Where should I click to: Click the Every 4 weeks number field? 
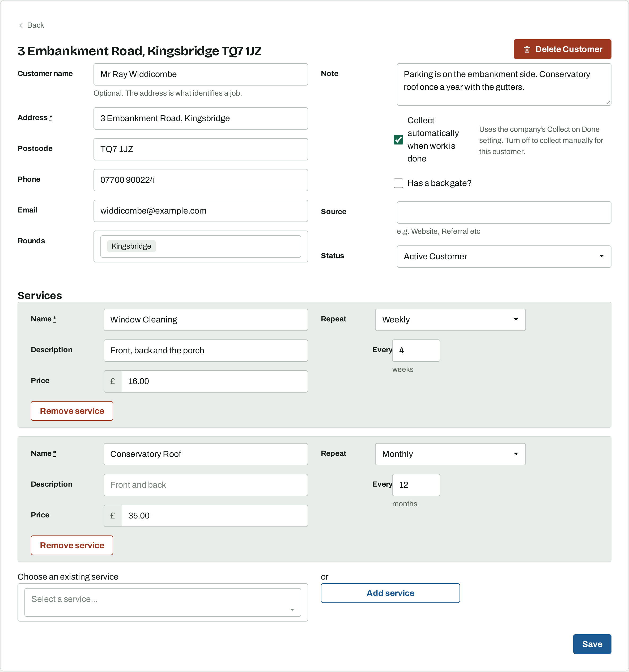(x=416, y=350)
